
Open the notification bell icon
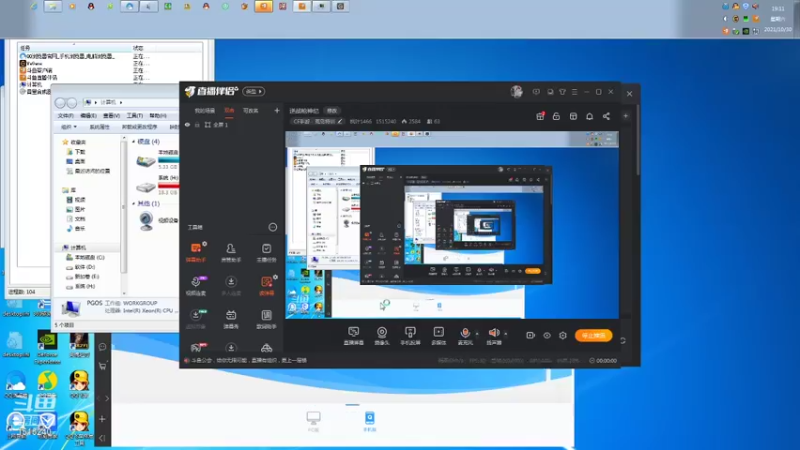(589, 116)
